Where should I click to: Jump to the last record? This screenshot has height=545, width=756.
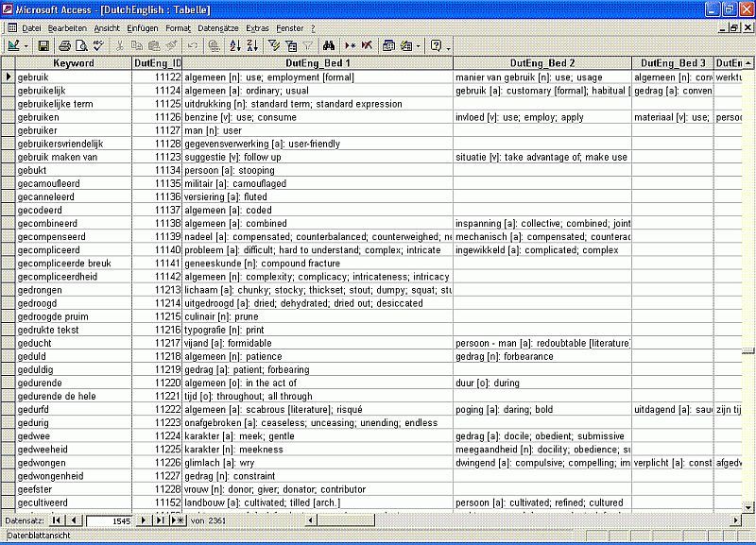[x=161, y=520]
